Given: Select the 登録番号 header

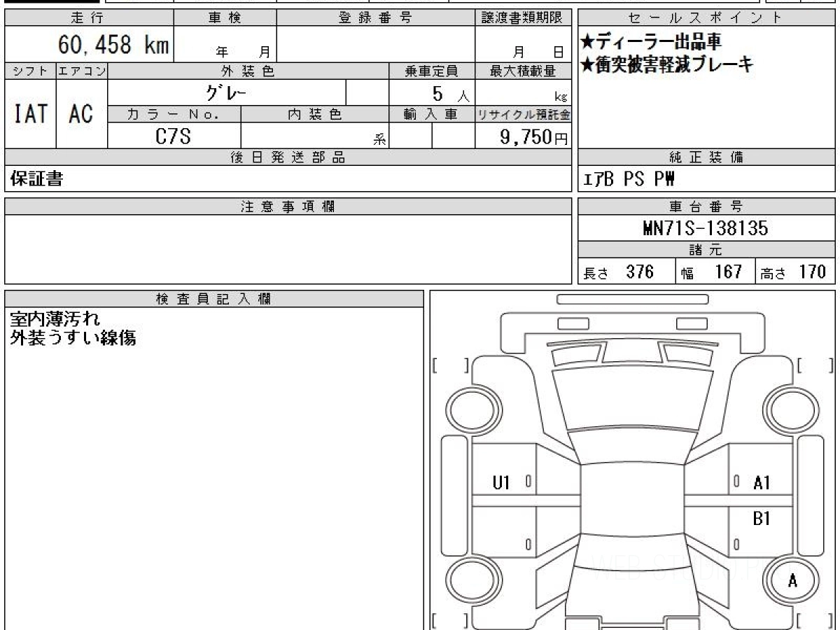Looking at the screenshot, I should coord(376,18).
